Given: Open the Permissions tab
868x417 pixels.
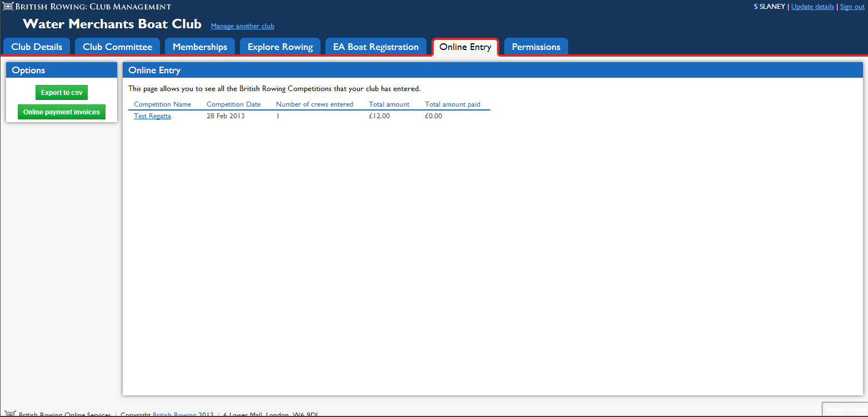Looking at the screenshot, I should click(x=536, y=47).
